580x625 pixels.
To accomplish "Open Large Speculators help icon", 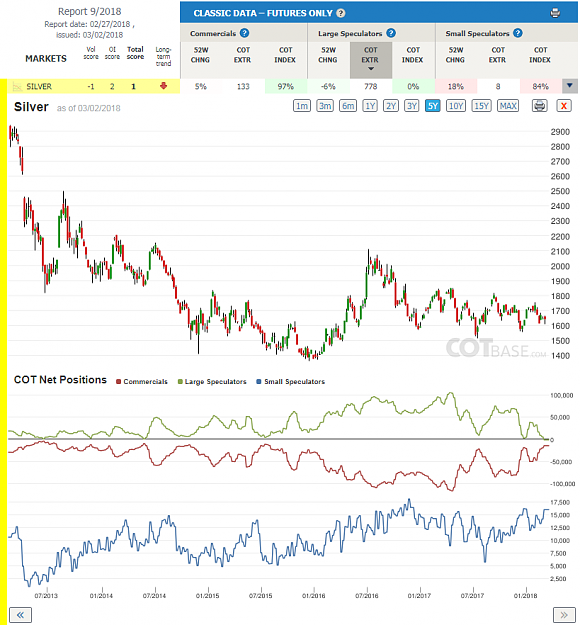I will 391,33.
